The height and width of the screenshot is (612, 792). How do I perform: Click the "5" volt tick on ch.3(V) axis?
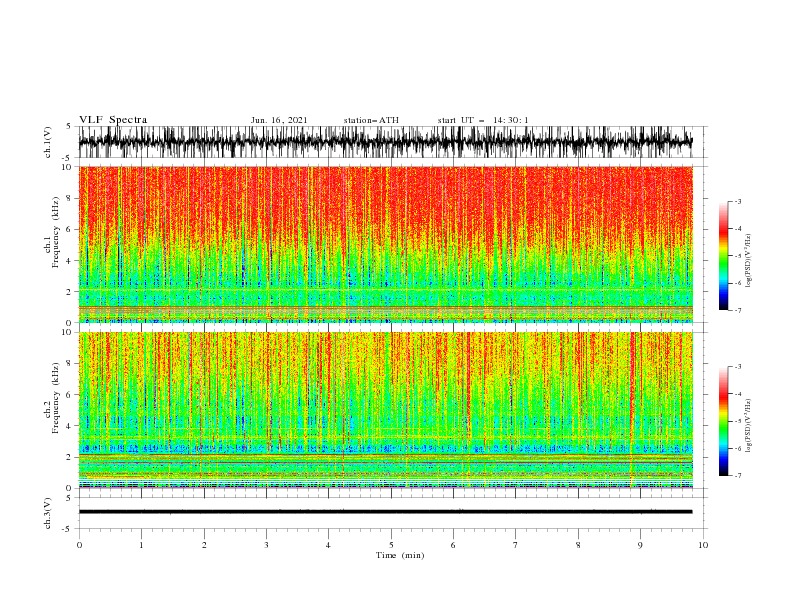(x=69, y=498)
